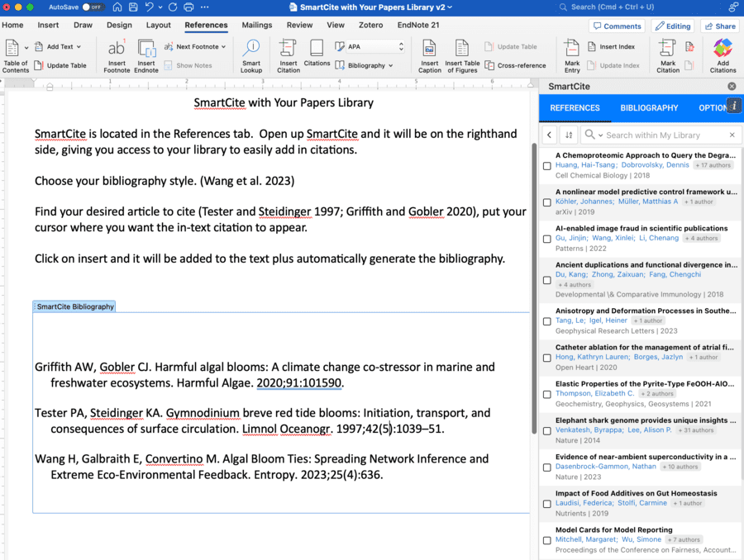Open the Add Text dropdown

pos(79,46)
